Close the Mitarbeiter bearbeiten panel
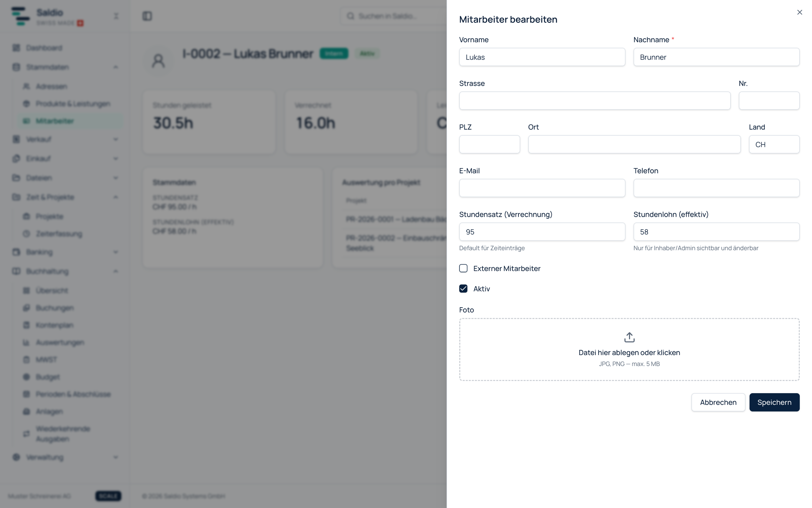 tap(799, 13)
